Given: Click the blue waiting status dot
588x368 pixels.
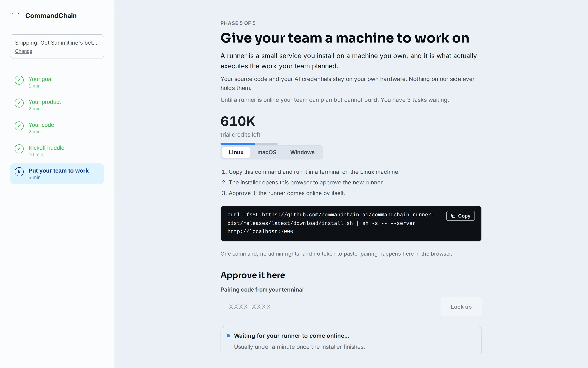Looking at the screenshot, I should [x=228, y=336].
